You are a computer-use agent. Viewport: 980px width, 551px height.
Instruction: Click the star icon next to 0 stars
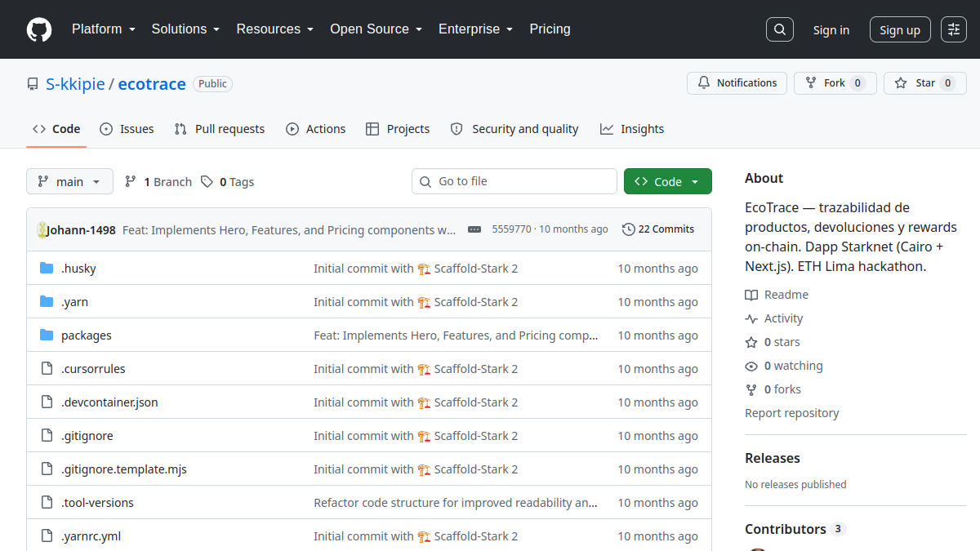click(x=751, y=342)
